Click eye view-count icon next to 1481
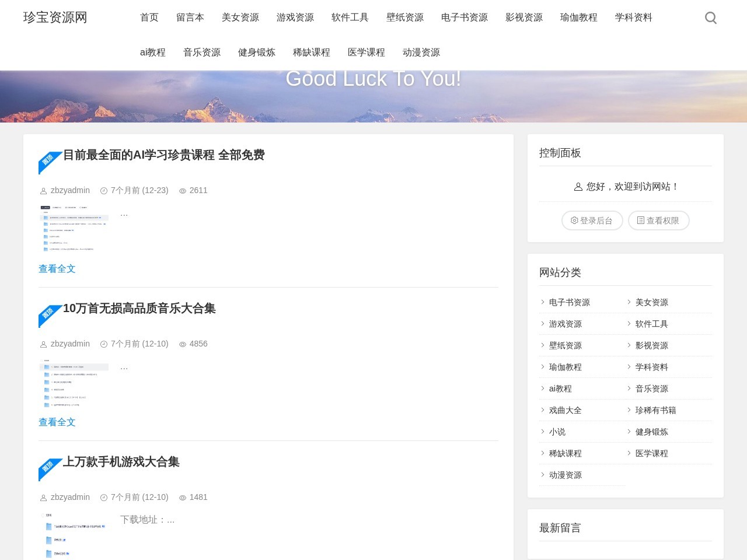The height and width of the screenshot is (560, 747). [x=183, y=498]
